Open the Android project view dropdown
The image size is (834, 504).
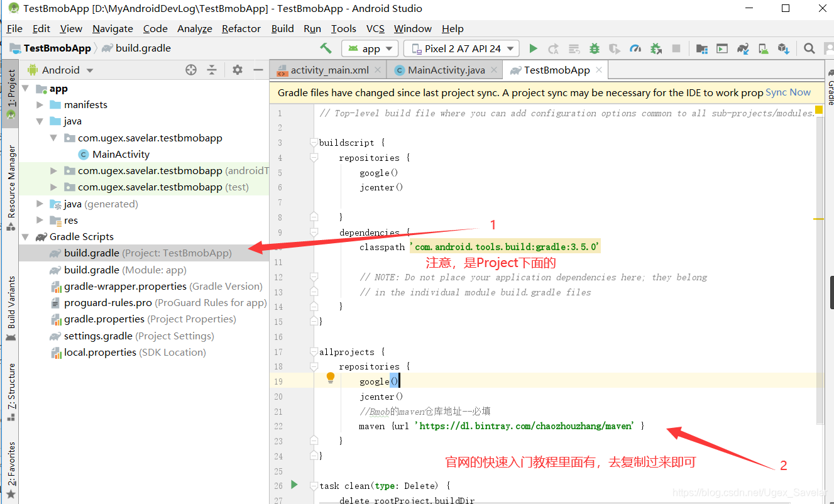pos(60,70)
